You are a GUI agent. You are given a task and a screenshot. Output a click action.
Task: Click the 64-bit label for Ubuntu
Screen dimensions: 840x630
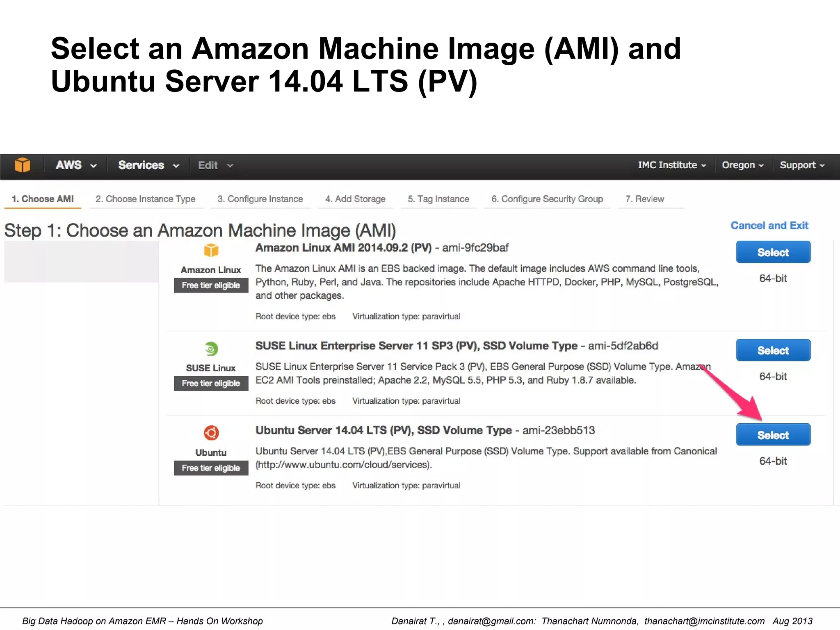click(773, 461)
